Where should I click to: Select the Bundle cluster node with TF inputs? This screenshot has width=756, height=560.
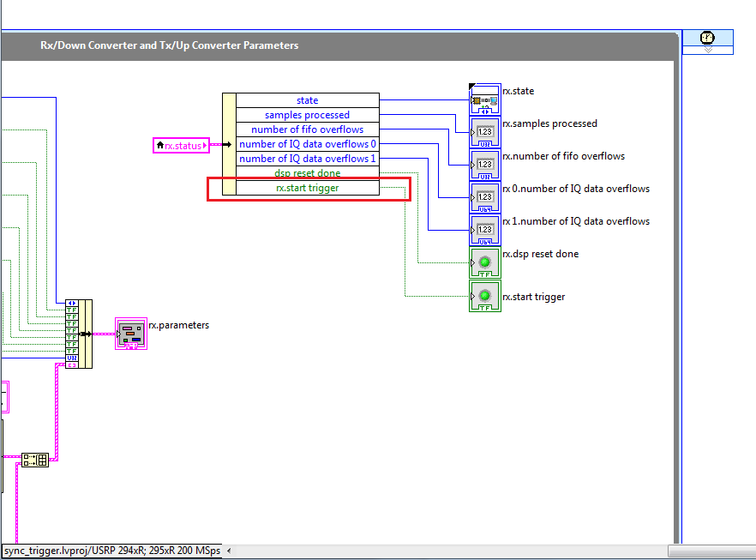coord(78,334)
